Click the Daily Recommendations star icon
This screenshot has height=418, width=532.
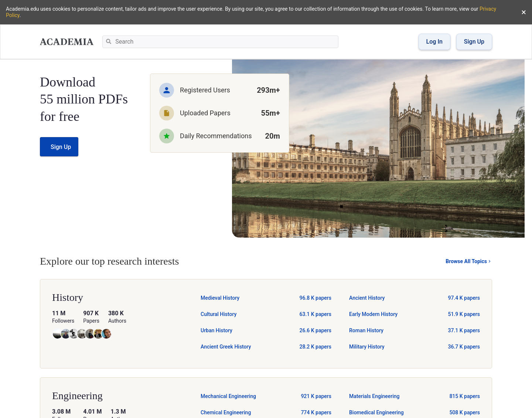(x=167, y=136)
